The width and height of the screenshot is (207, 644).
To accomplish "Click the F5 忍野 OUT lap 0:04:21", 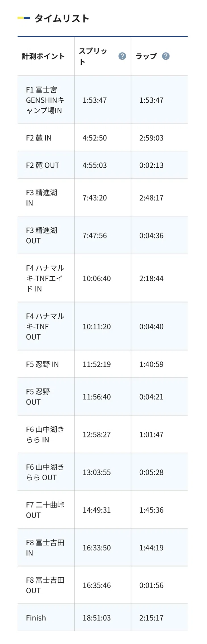I will pos(151,397).
